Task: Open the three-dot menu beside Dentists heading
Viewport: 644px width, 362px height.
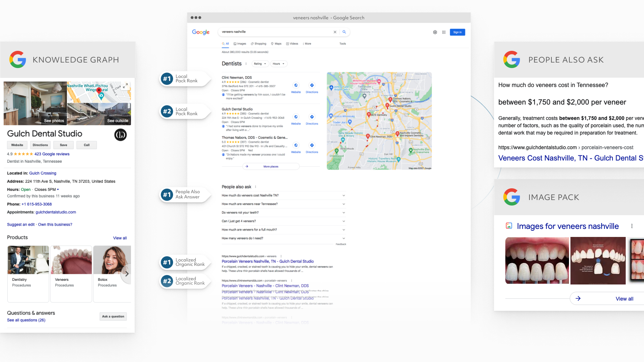Action: (x=246, y=64)
